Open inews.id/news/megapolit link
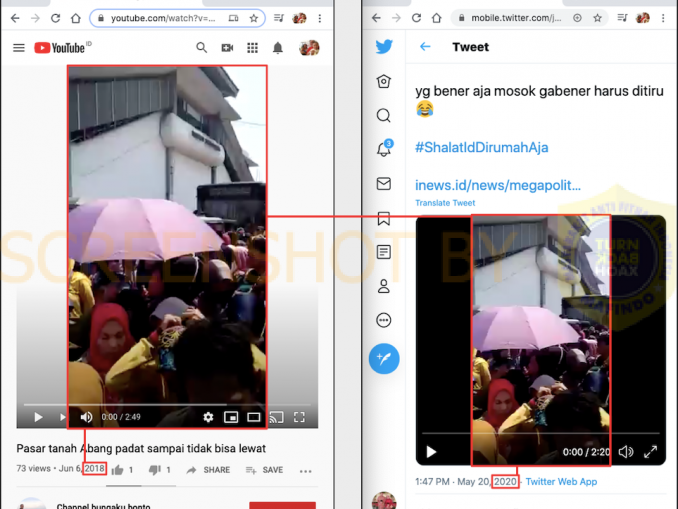 click(x=498, y=185)
